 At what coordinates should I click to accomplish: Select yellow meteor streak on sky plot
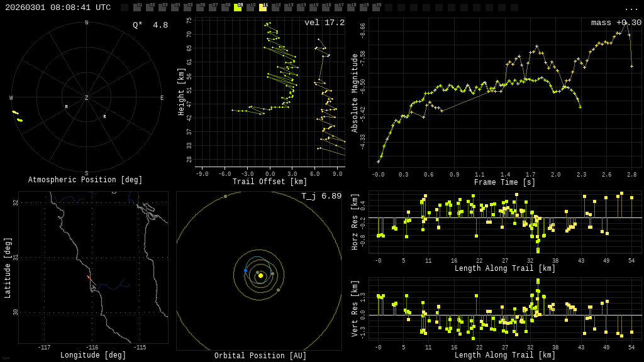tap(17, 116)
